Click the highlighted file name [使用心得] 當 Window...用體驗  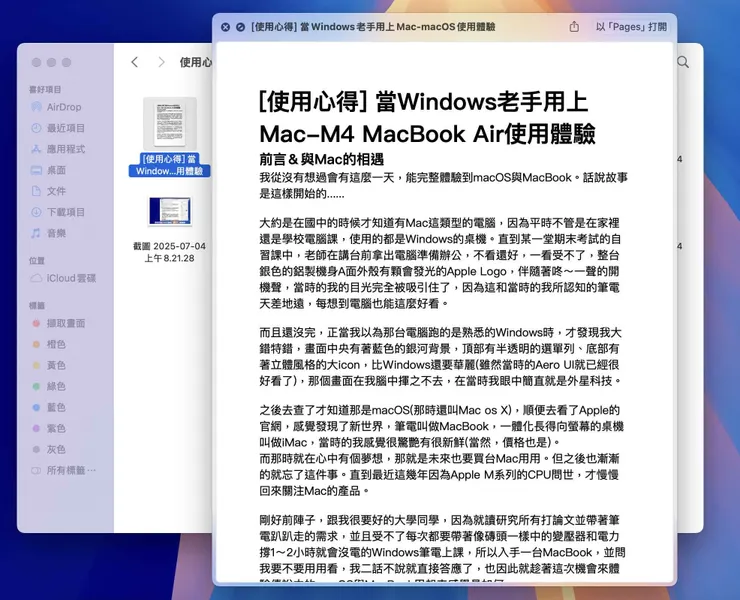pos(169,165)
